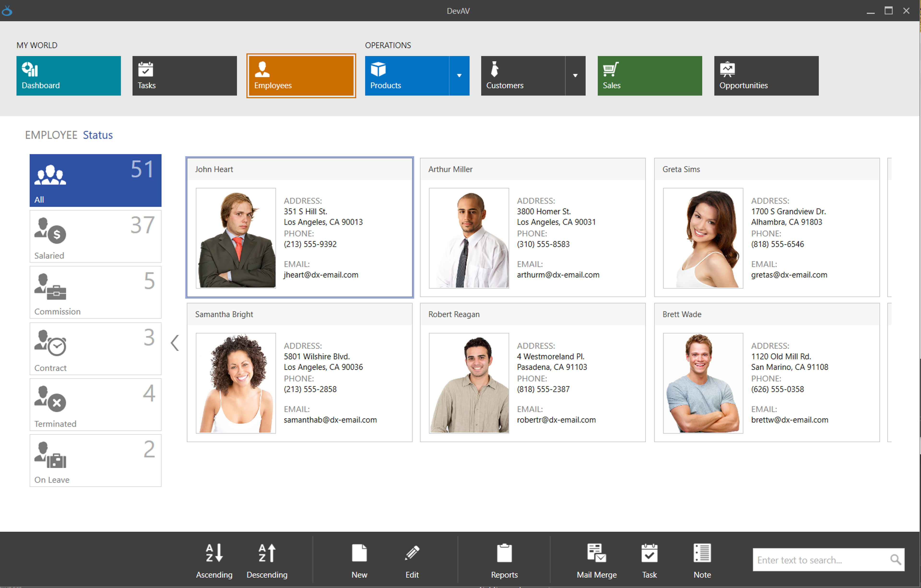The width and height of the screenshot is (921, 588).
Task: Click brettw@dx-email.com email text
Action: [790, 420]
